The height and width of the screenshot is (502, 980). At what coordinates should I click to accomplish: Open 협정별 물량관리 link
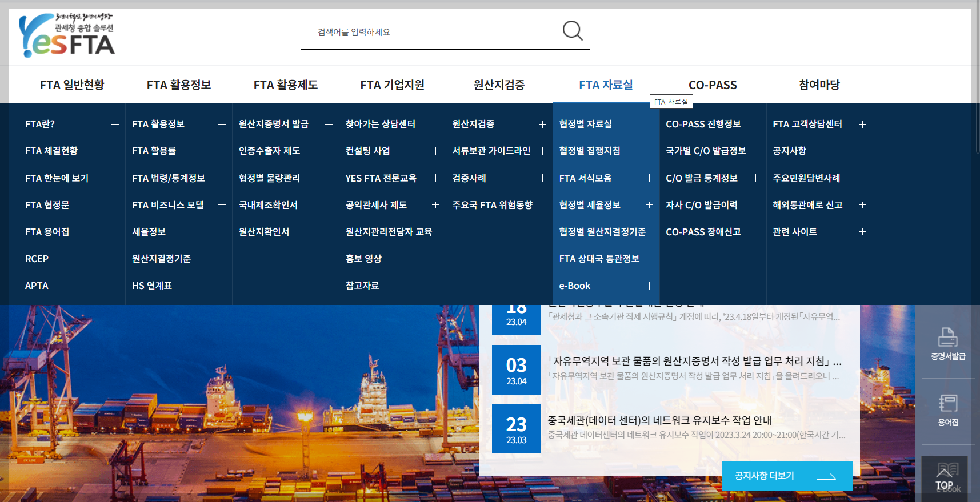(269, 178)
